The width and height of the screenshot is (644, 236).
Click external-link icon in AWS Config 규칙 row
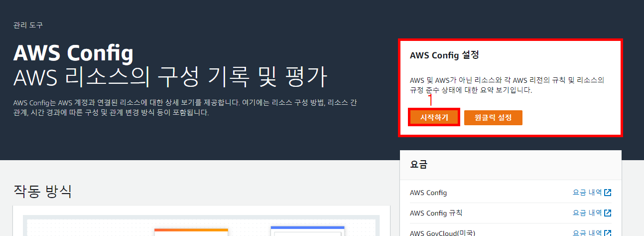(x=608, y=213)
